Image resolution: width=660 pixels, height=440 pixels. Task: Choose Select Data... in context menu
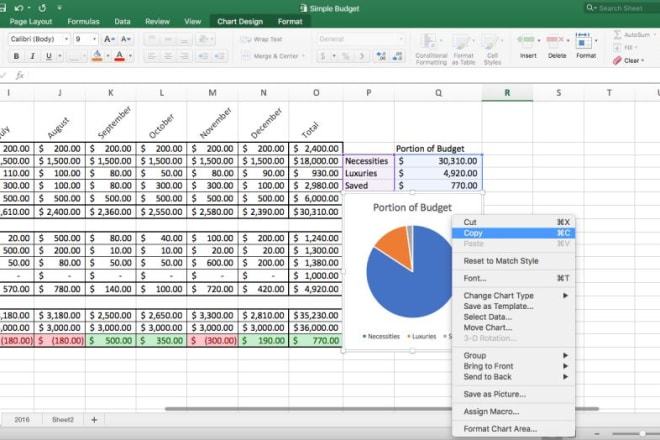click(514, 317)
